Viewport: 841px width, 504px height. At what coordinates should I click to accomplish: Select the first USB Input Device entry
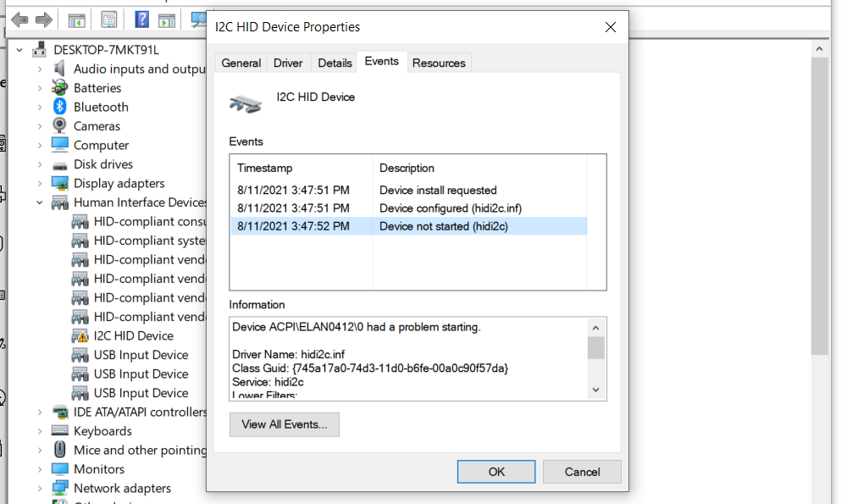click(x=141, y=355)
